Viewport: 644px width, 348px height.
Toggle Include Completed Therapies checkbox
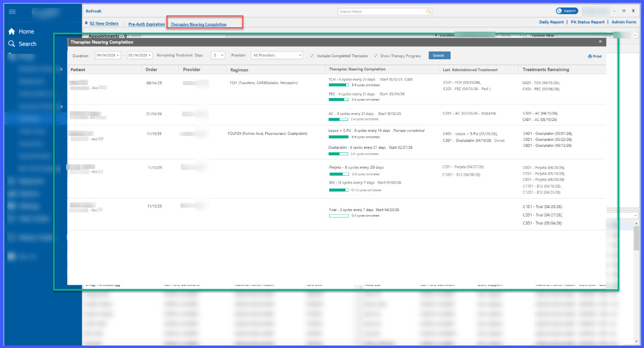point(312,56)
